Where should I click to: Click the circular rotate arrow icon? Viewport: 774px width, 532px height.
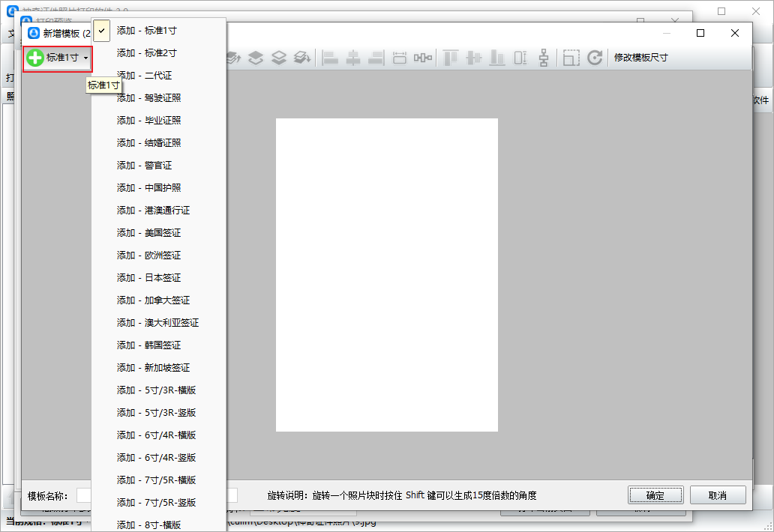[x=595, y=58]
